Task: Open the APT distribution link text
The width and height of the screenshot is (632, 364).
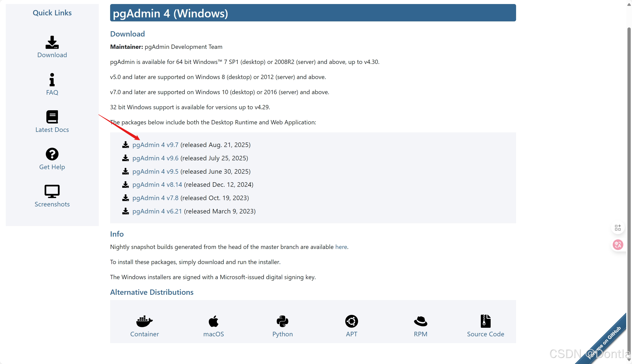Action: pyautogui.click(x=352, y=334)
